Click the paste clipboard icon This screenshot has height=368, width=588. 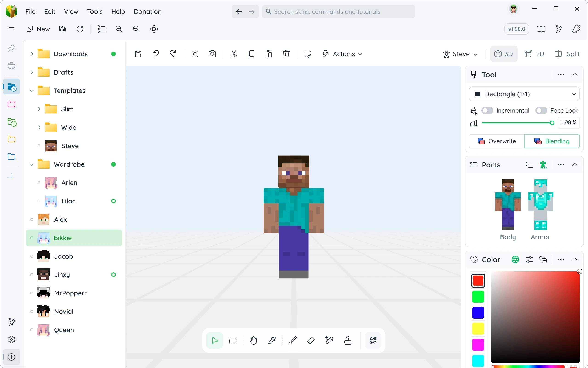click(x=269, y=54)
